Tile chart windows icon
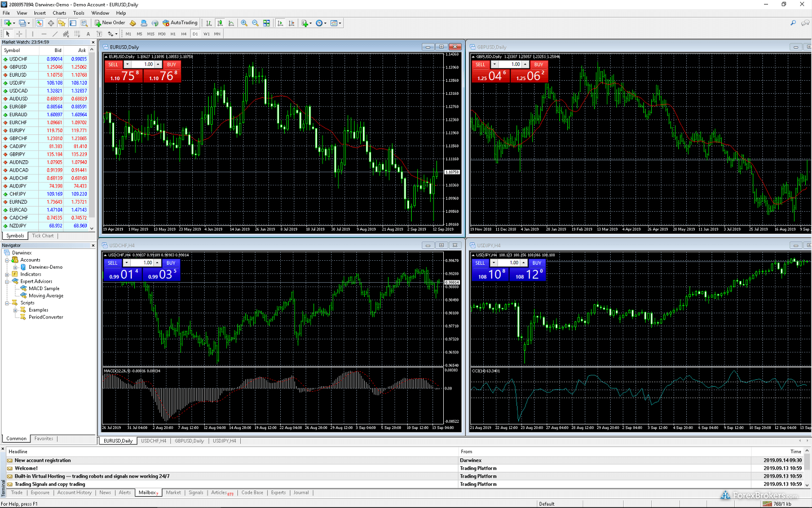The image size is (812, 508). pos(266,23)
